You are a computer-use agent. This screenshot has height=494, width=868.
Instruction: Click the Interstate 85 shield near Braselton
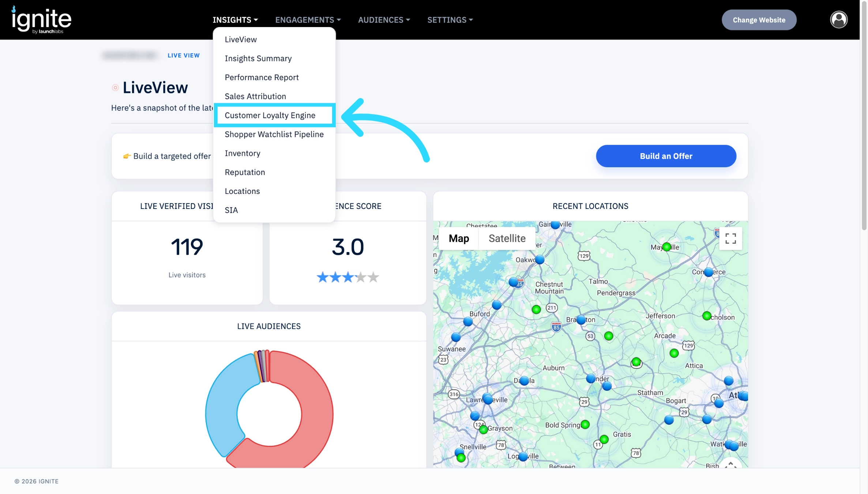point(556,327)
